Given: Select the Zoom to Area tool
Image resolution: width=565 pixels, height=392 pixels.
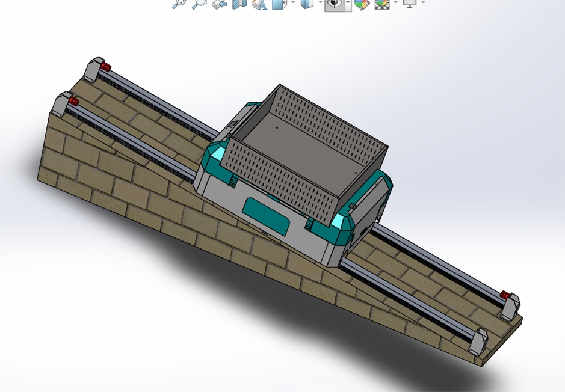Looking at the screenshot, I should pos(199,4).
